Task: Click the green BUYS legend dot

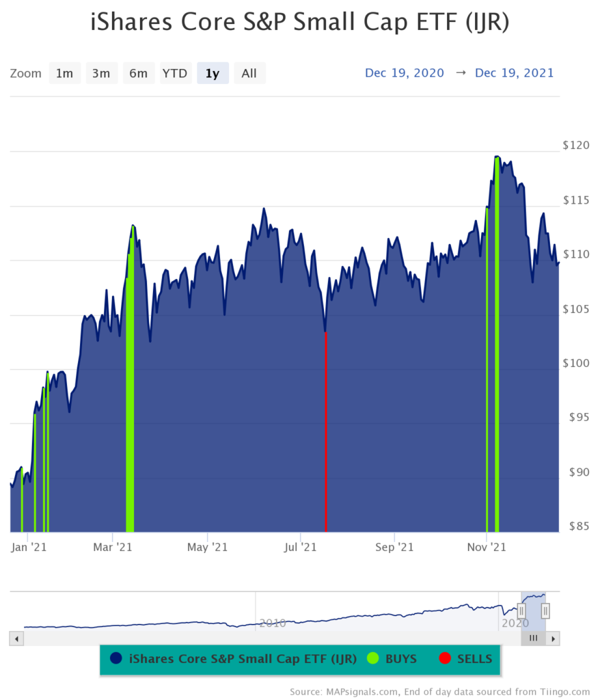Action: click(x=373, y=659)
